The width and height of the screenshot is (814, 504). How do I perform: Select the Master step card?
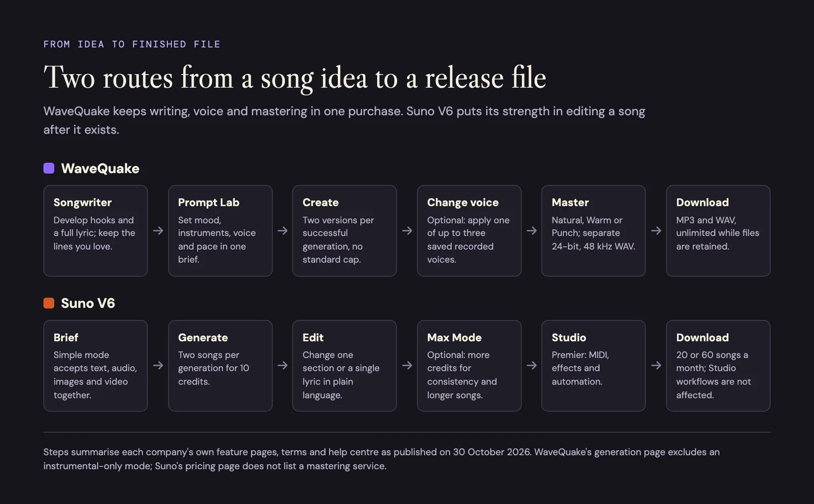pyautogui.click(x=593, y=231)
